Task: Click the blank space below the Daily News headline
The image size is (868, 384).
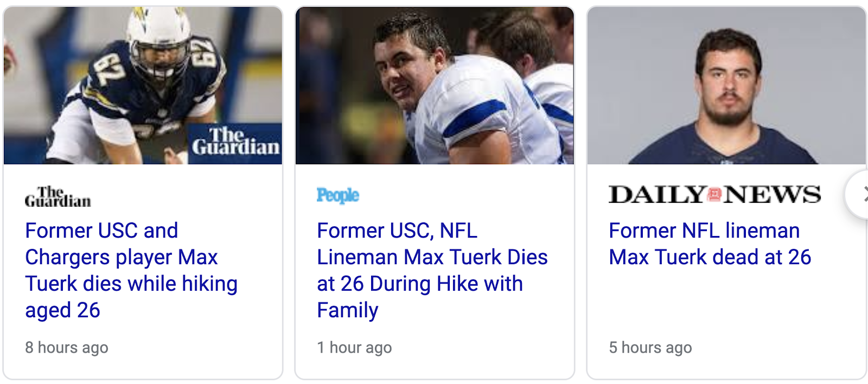Action: [x=726, y=304]
